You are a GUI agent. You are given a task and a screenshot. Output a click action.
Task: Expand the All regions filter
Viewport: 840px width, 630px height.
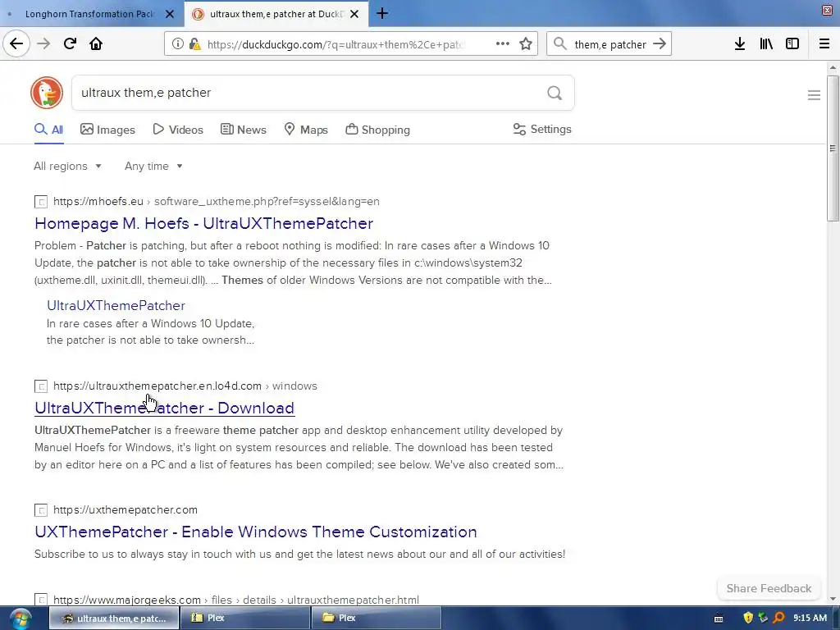click(67, 166)
